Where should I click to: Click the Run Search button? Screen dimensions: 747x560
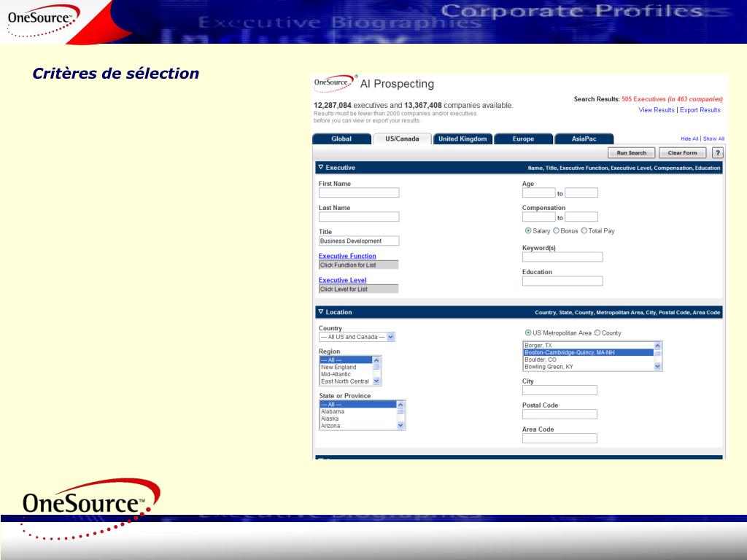[631, 153]
